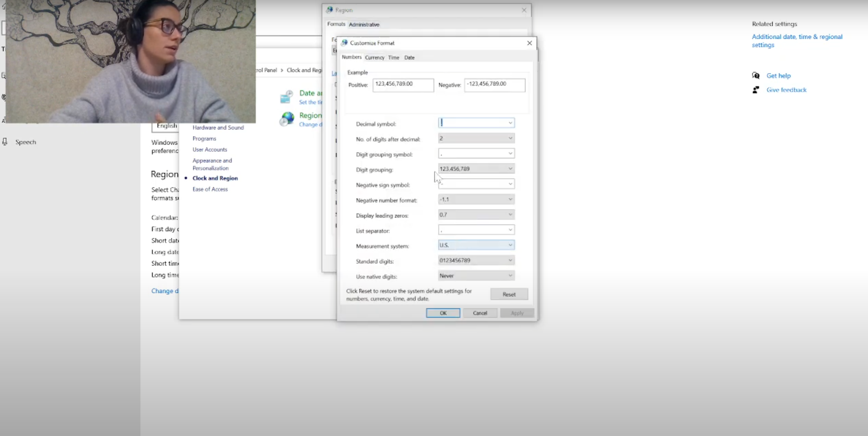Viewport: 868px width, 436px height.
Task: Open Additional date, time & regional settings
Action: click(x=797, y=41)
